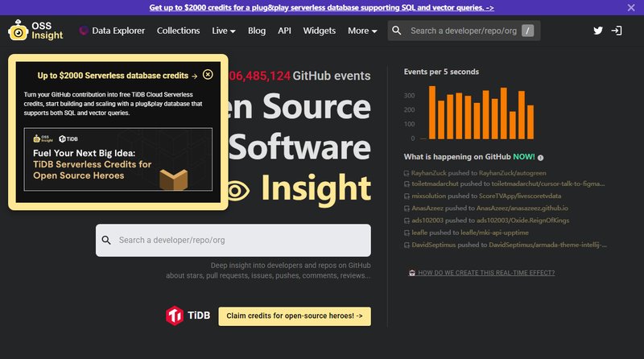Focus the main Search a developer/repo/org box

(233, 241)
